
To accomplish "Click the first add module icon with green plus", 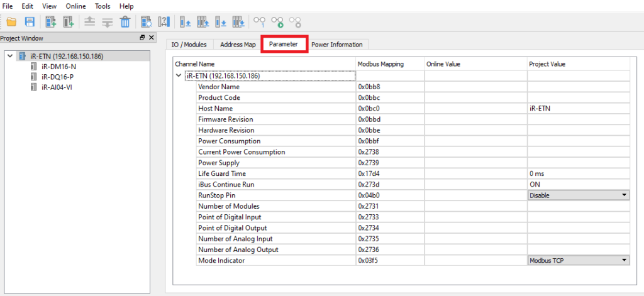I will coord(51,22).
